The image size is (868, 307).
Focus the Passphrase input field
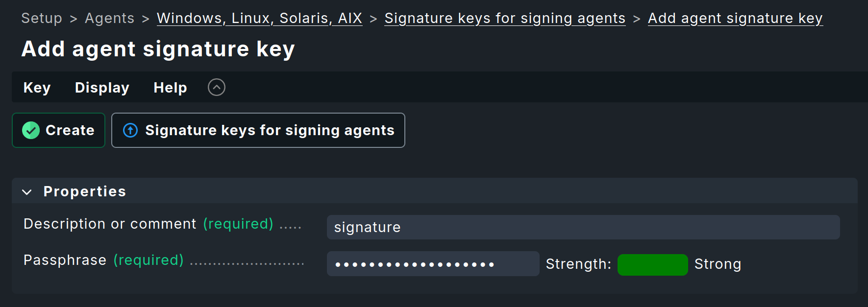[x=433, y=264]
